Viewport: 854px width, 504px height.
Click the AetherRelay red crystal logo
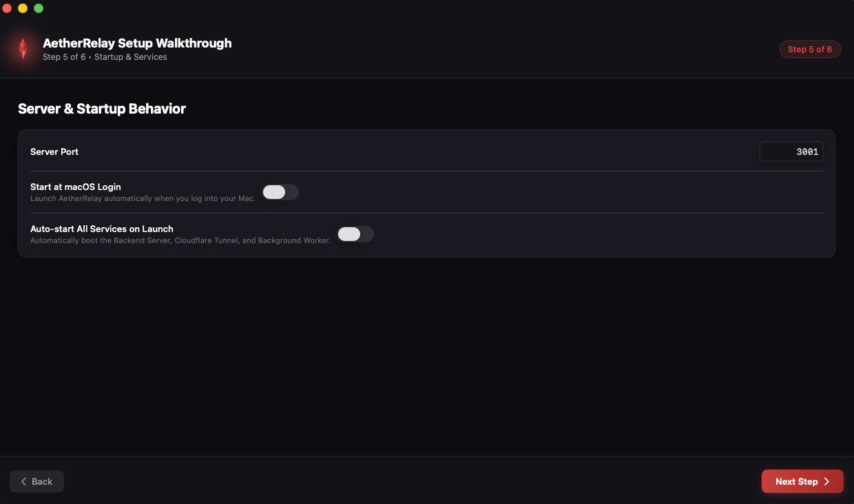point(23,49)
